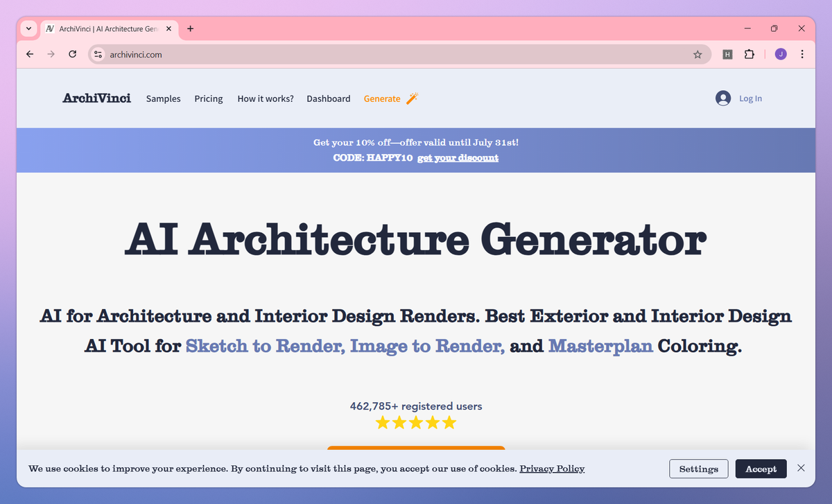Screen dimensions: 832x504
Task: Click the Masterplan link
Action: tap(600, 345)
